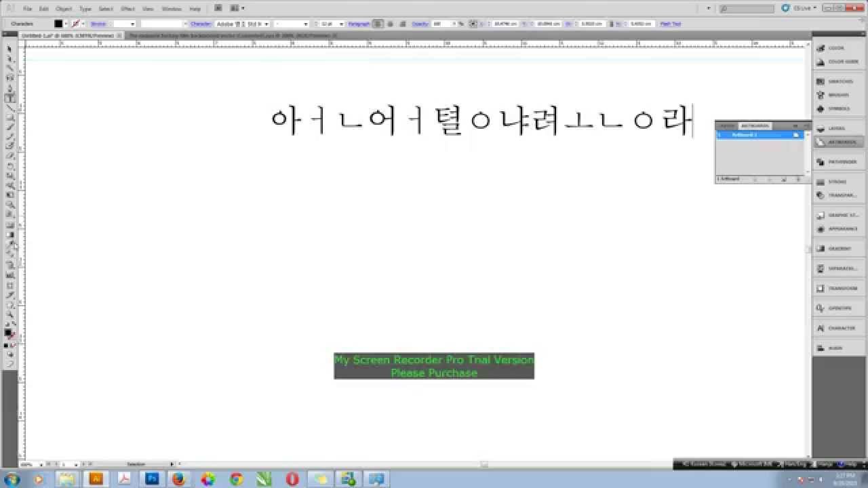Select the Selection tool (black arrow)
This screenshot has height=488, width=868.
click(x=9, y=49)
